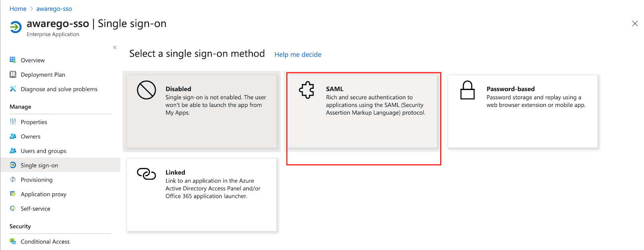Viewport: 644px width, 250px height.
Task: Click the 'Select a single sign-on method' heading
Action: click(x=197, y=53)
